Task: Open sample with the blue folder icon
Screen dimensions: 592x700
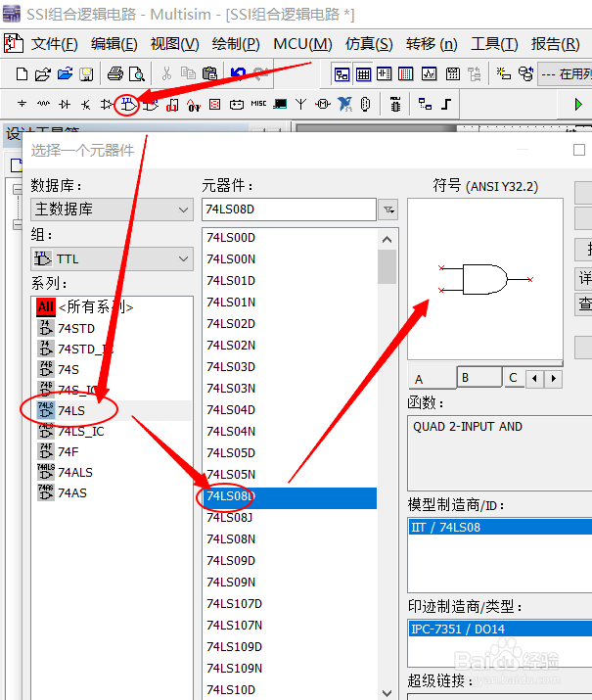Action: pos(66,73)
